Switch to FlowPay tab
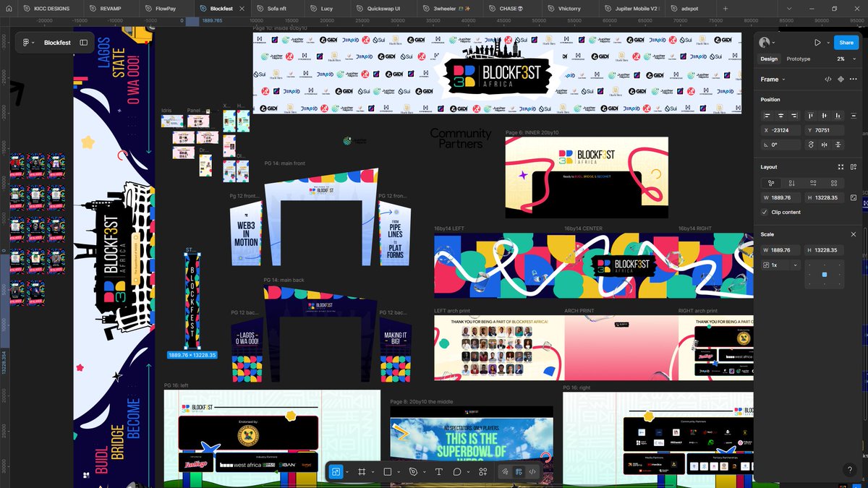The image size is (868, 488). pos(166,9)
